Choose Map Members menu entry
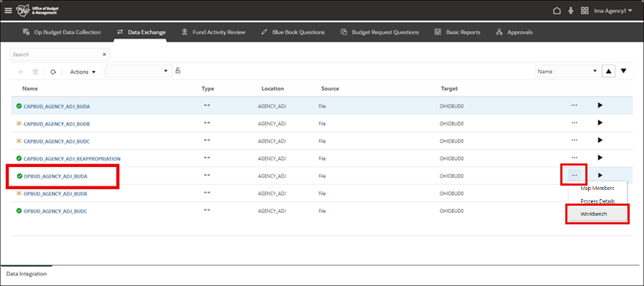This screenshot has height=286, width=644. coord(597,188)
